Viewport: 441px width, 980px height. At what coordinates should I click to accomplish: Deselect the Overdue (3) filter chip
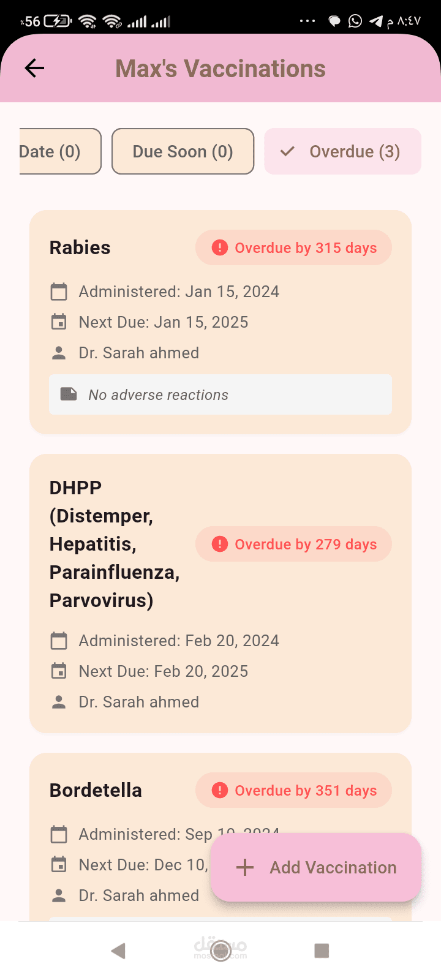(342, 151)
